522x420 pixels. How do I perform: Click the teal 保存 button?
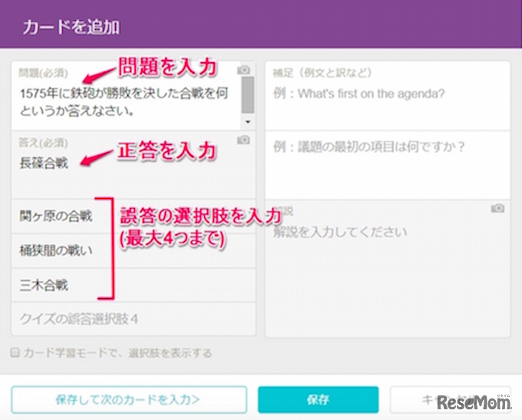[x=319, y=399]
